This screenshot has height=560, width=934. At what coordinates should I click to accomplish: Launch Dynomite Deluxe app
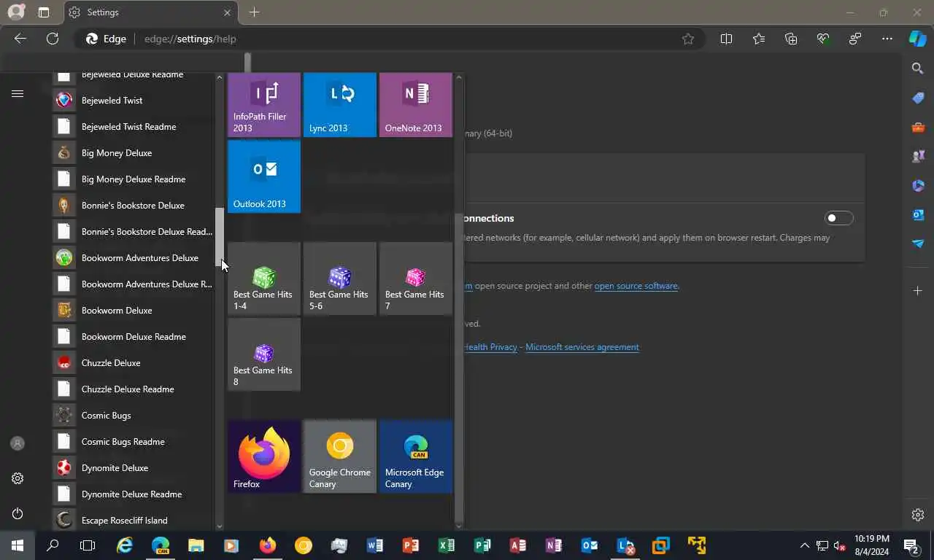133,468
